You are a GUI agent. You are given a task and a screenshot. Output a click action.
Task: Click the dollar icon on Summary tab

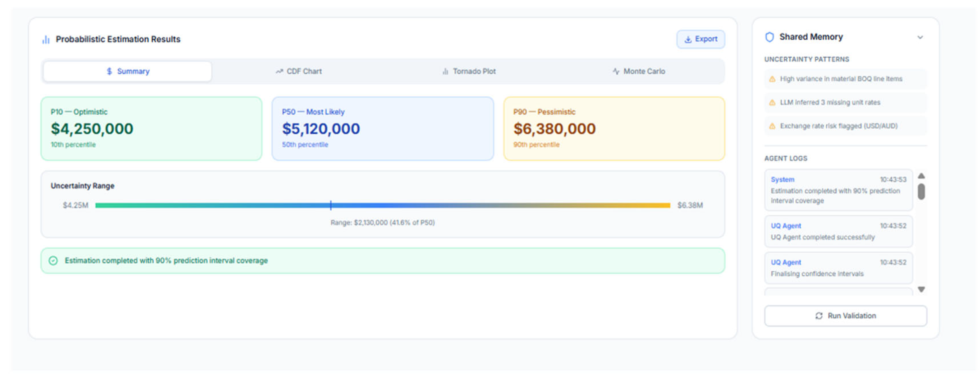tap(109, 72)
